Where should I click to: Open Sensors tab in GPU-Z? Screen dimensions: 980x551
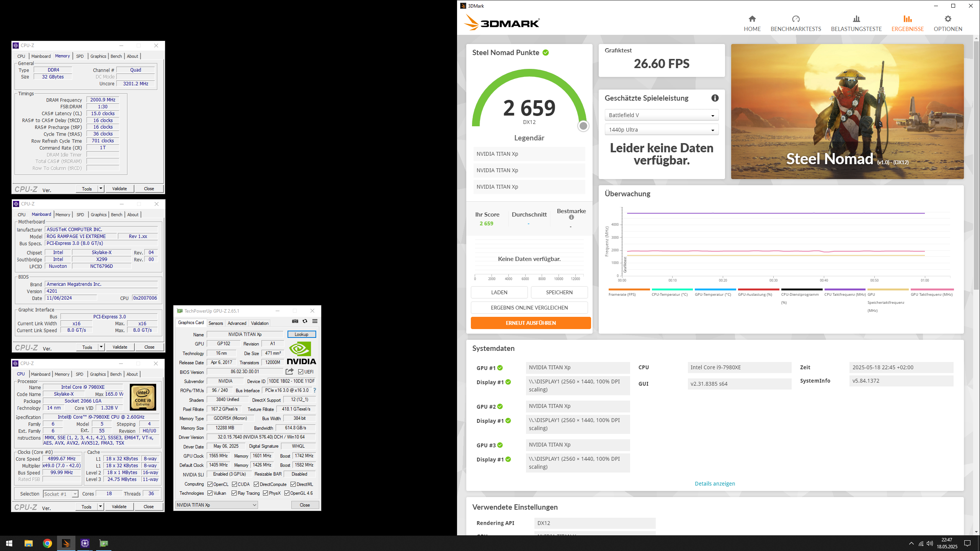(216, 323)
